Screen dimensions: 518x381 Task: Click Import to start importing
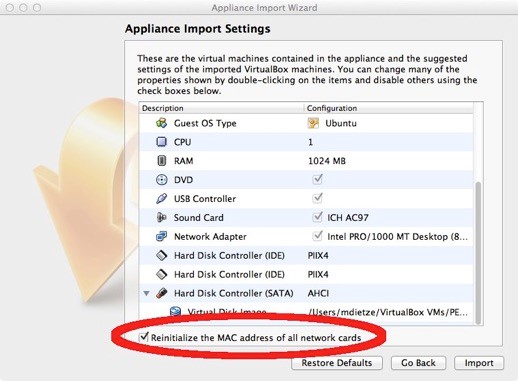click(x=479, y=363)
